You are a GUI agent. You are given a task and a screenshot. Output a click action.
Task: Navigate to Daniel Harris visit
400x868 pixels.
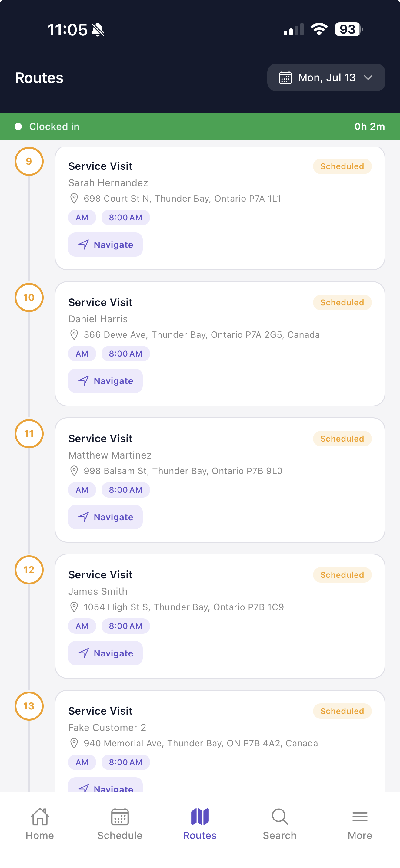105,381
